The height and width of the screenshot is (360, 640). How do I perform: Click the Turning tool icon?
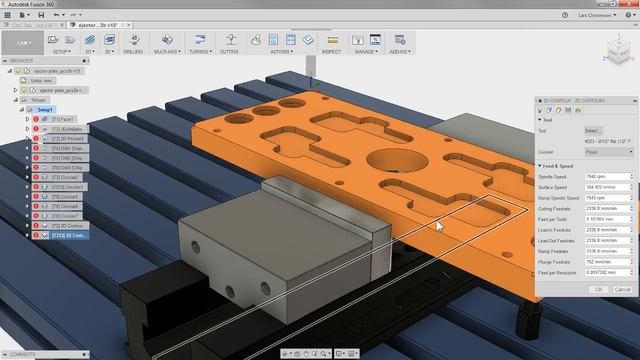[200, 40]
